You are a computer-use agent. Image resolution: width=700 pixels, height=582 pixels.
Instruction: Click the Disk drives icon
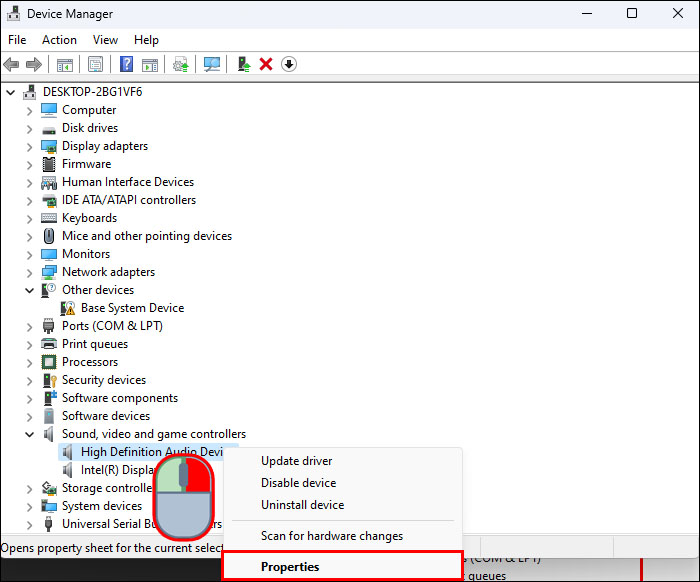(x=49, y=130)
